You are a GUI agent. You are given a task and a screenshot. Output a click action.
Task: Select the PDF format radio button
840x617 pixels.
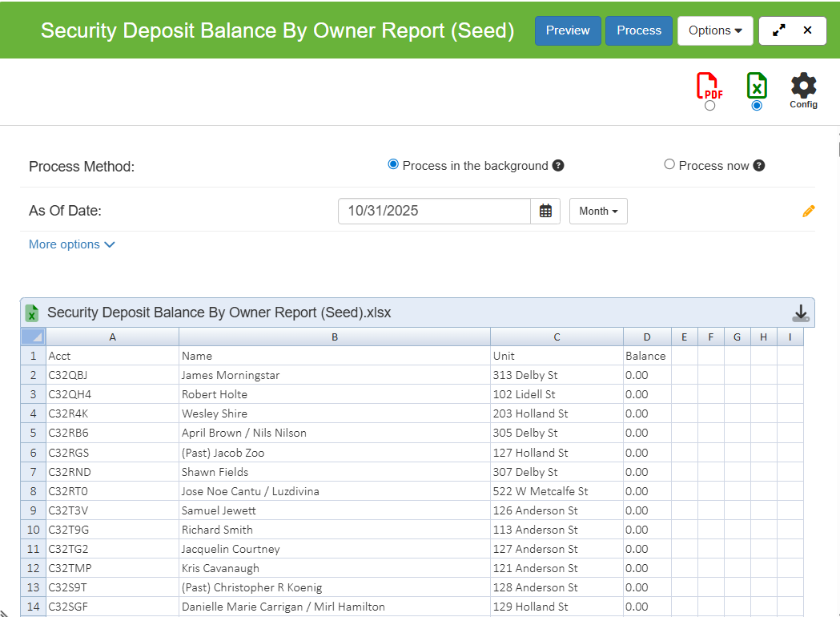tap(709, 106)
